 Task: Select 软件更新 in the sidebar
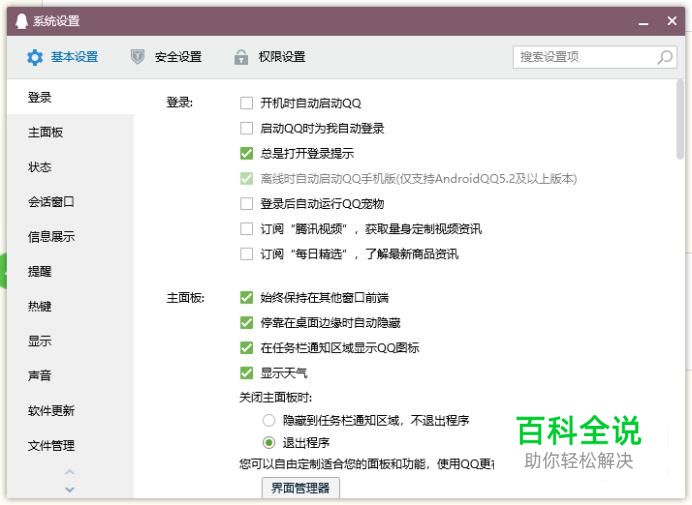[70, 411]
